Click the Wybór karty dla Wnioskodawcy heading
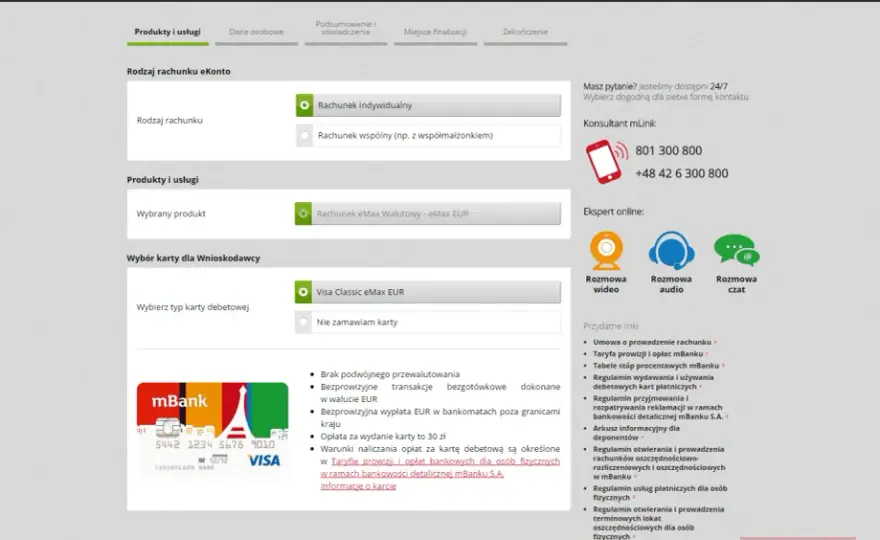The width and height of the screenshot is (880, 540). point(193,258)
